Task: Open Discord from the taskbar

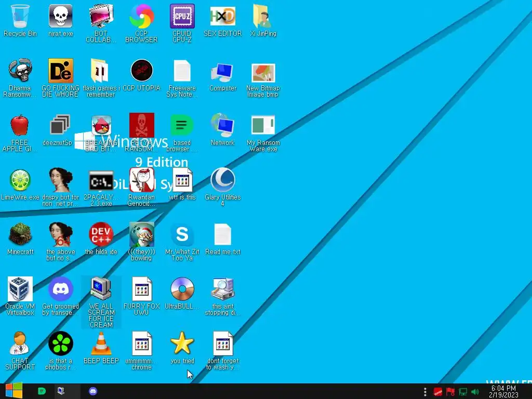Action: 92,391
